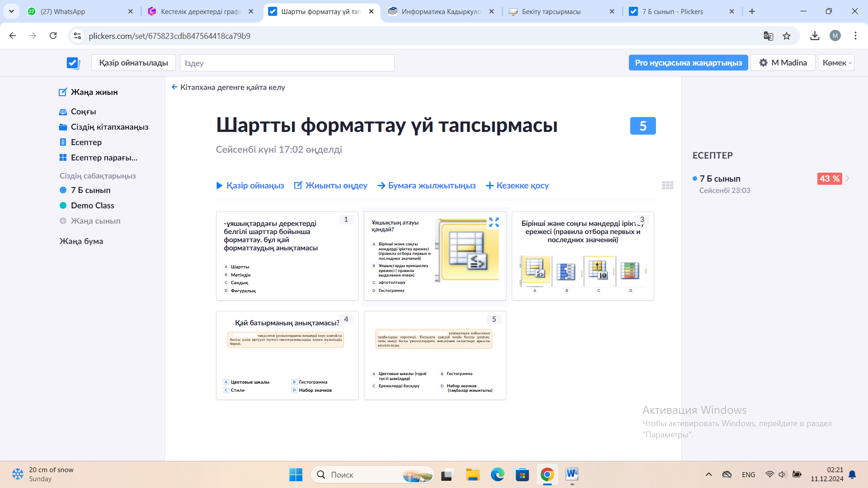
Task: Click Pro нұсқасына жаңартыңыз button
Action: pos(688,63)
